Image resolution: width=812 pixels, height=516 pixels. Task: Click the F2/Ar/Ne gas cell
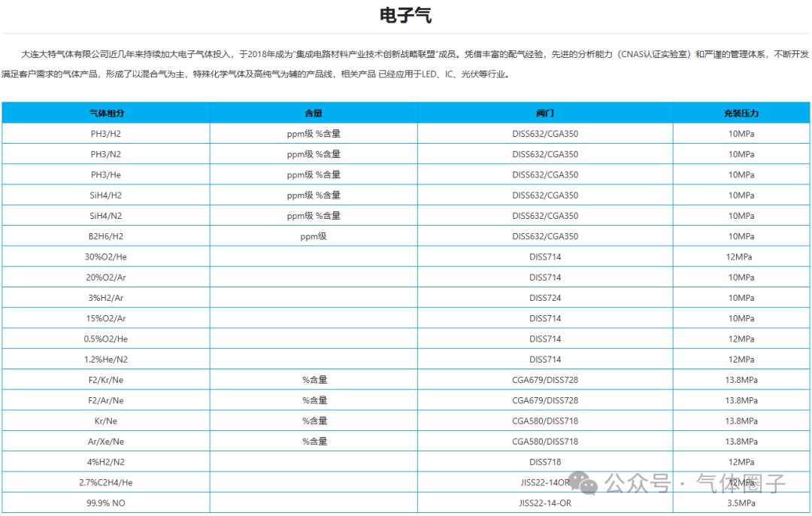106,400
